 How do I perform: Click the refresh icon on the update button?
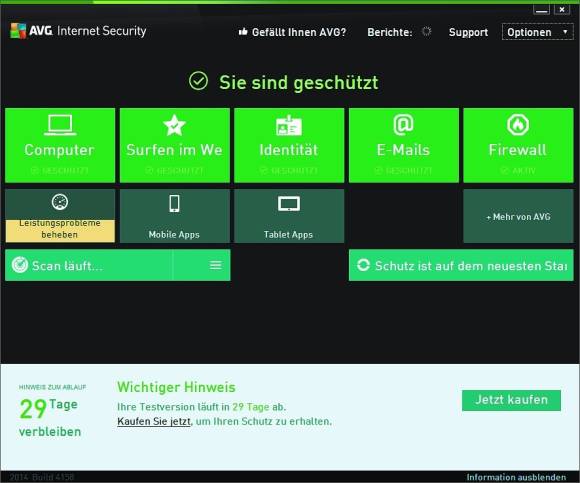363,265
